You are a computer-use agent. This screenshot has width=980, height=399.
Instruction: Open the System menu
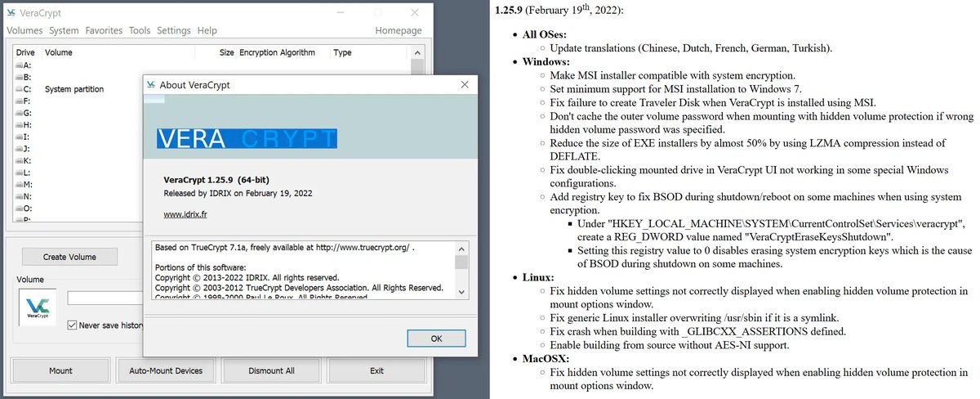click(64, 30)
